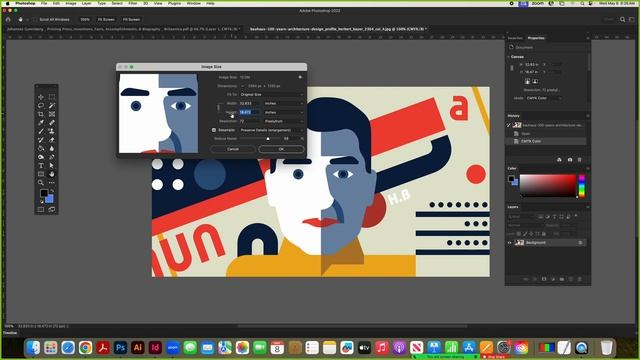Open the Layer menu

pyautogui.click(x=87, y=3)
